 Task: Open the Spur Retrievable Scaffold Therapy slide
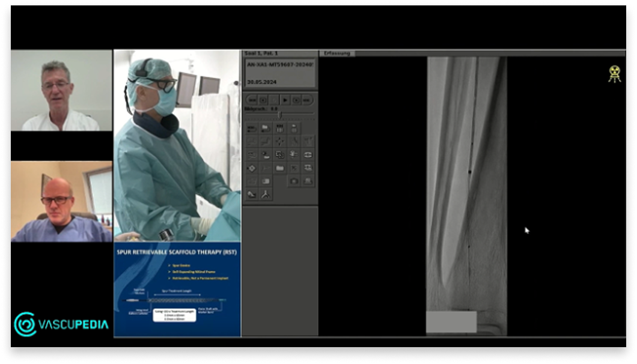click(x=177, y=289)
